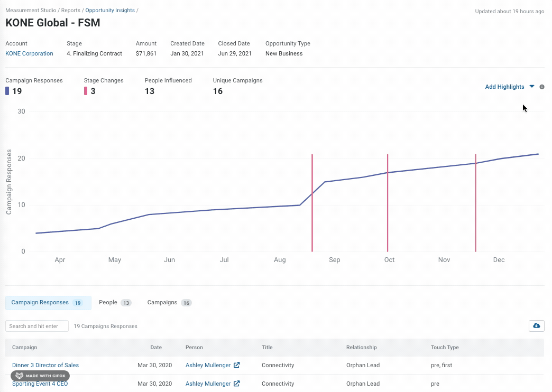Image resolution: width=552 pixels, height=392 pixels.
Task: Open the Opportunity Insights breadcrumb link
Action: coord(110,10)
